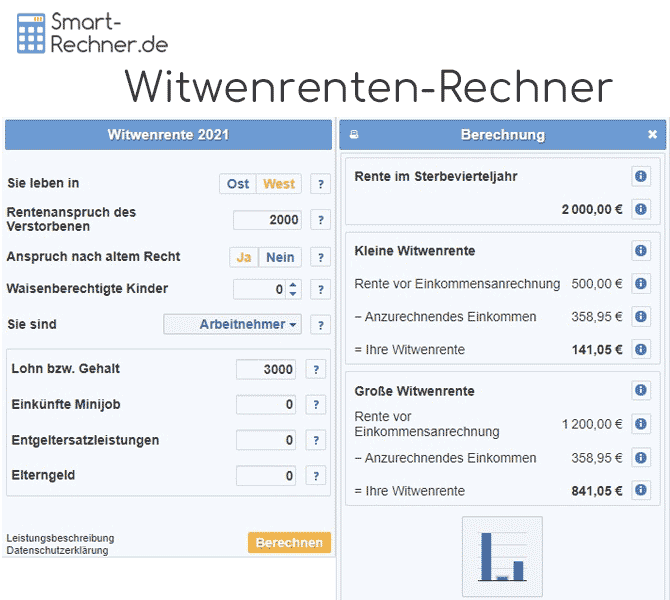Select Ost as region
Screen dimensions: 670x600
(x=238, y=184)
